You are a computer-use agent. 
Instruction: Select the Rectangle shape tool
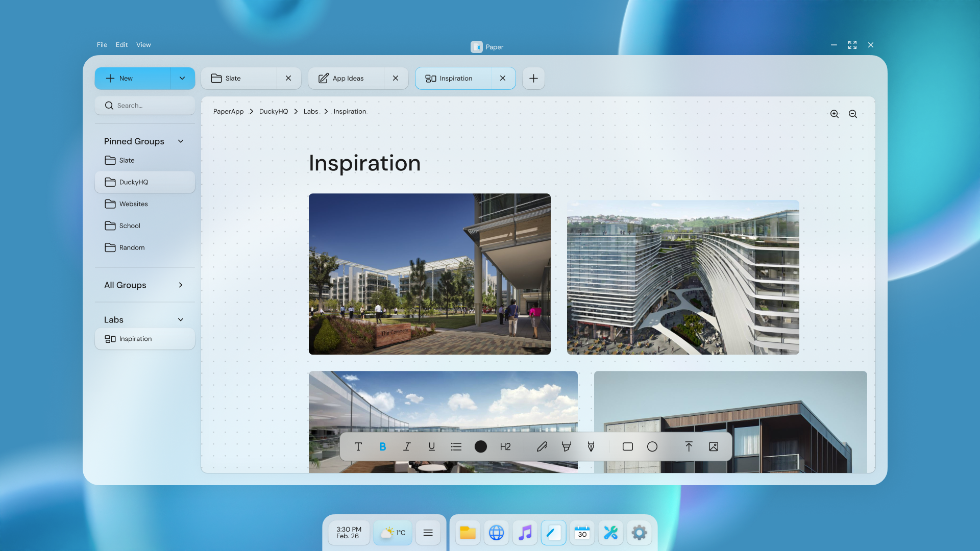pyautogui.click(x=628, y=447)
